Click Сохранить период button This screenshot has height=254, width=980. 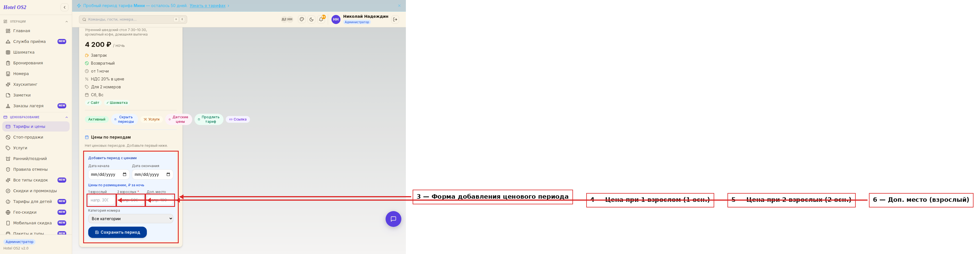click(x=117, y=232)
